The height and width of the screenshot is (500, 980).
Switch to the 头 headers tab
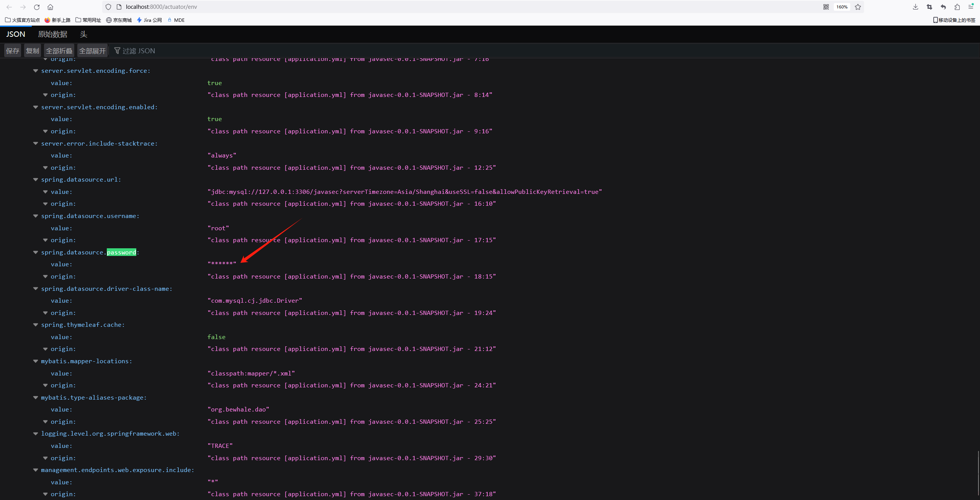[83, 34]
